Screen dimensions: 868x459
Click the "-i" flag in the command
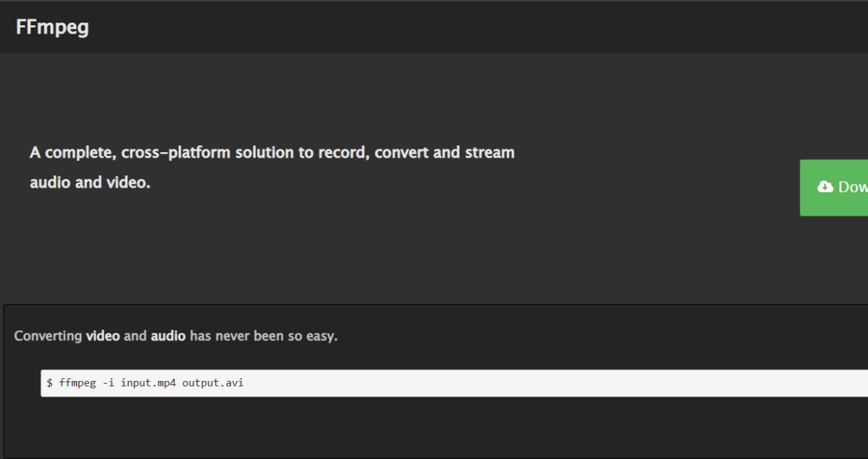pyautogui.click(x=108, y=383)
